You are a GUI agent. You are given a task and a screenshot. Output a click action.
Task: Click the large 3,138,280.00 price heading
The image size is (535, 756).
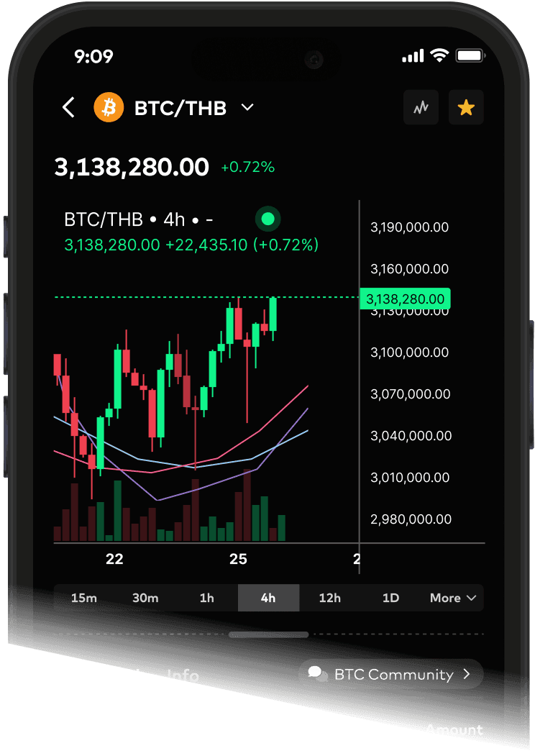click(132, 168)
